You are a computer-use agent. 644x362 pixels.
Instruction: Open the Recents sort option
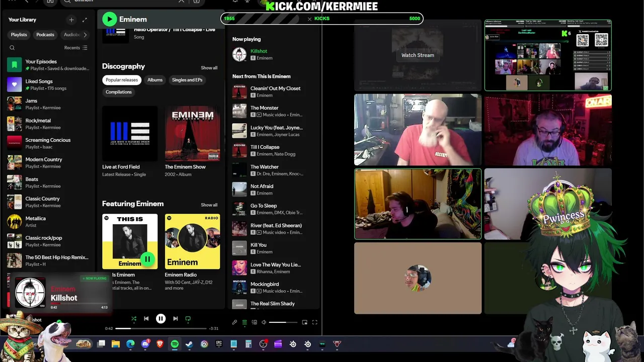(x=75, y=48)
